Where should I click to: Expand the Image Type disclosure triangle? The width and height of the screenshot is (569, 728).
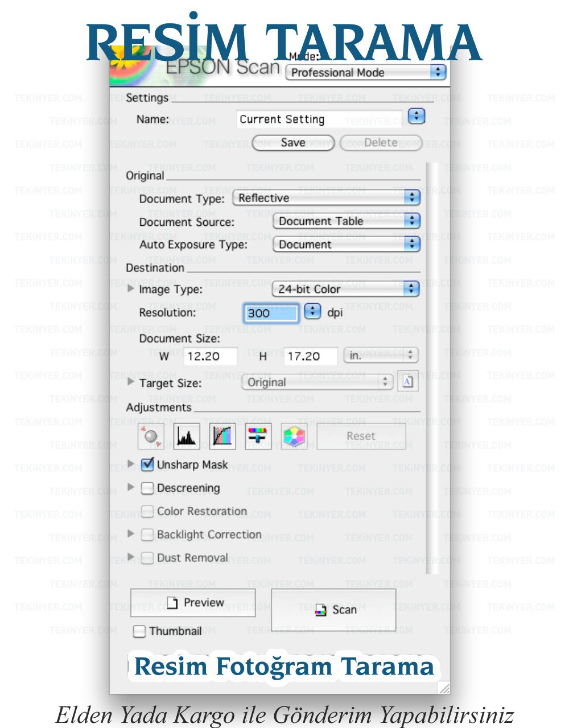click(131, 288)
